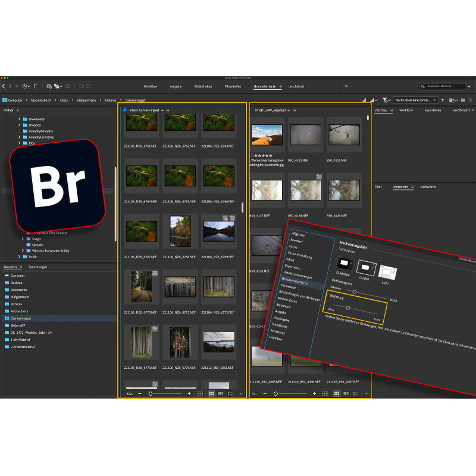Expand the Downloads folder in tree
Image resolution: width=476 pixels, height=476 pixels.
(19, 119)
